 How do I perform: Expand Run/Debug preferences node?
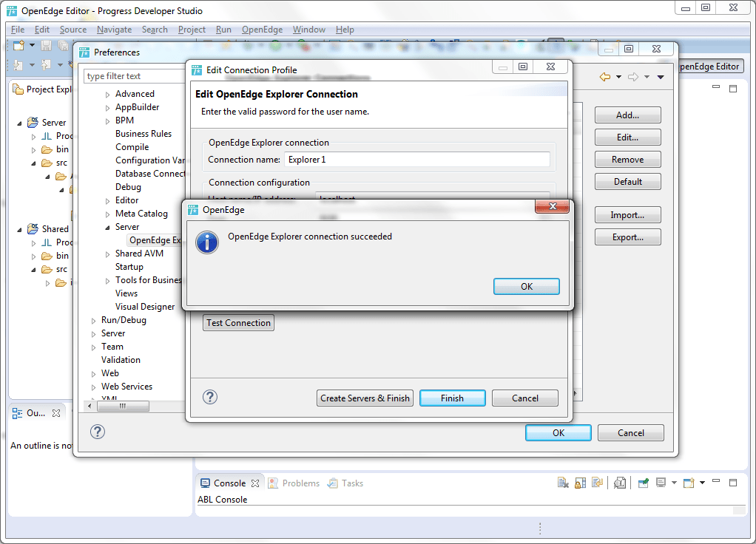93,321
